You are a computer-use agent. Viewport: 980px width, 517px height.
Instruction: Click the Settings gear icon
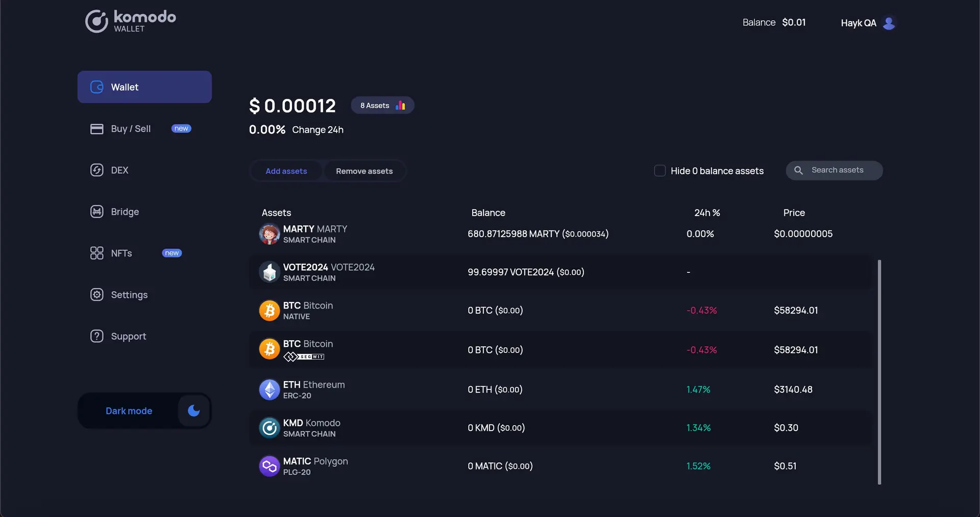[97, 295]
